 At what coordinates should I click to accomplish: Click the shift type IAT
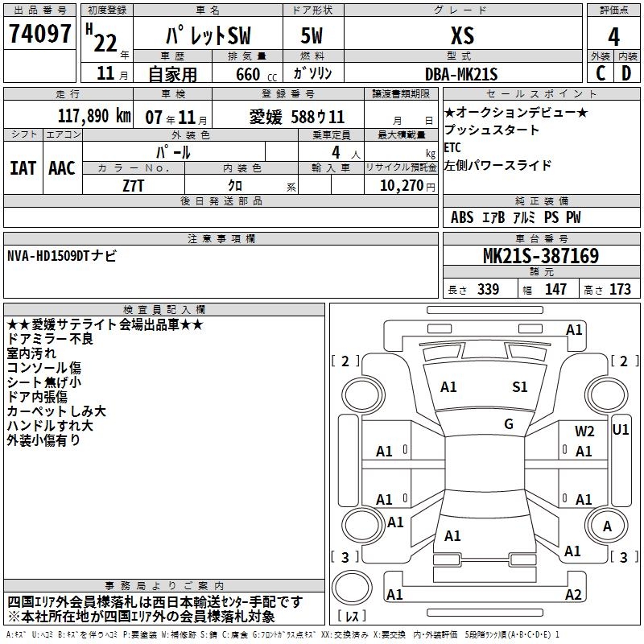coord(23,168)
